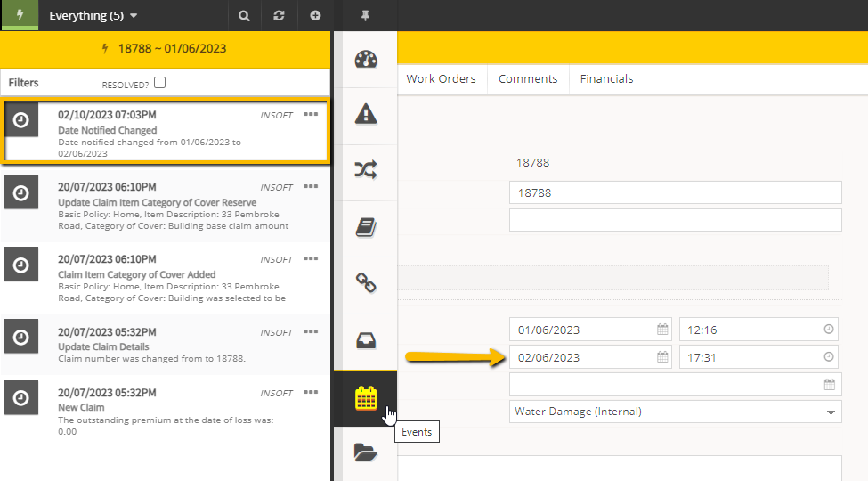The height and width of the screenshot is (481, 868).
Task: Open the warning triangle sidebar icon
Action: tap(366, 115)
